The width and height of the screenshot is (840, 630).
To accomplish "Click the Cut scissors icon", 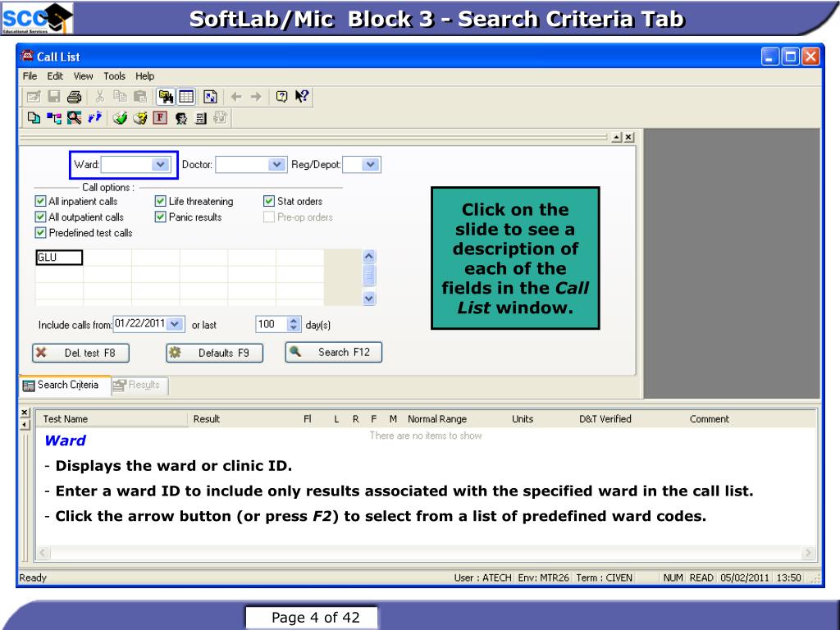I will pyautogui.click(x=99, y=97).
